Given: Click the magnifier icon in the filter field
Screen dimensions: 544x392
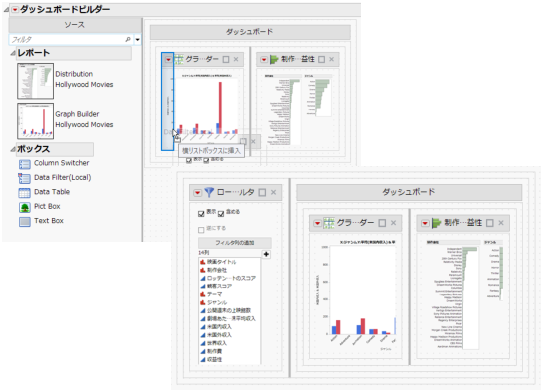Looking at the screenshot, I should pos(128,40).
